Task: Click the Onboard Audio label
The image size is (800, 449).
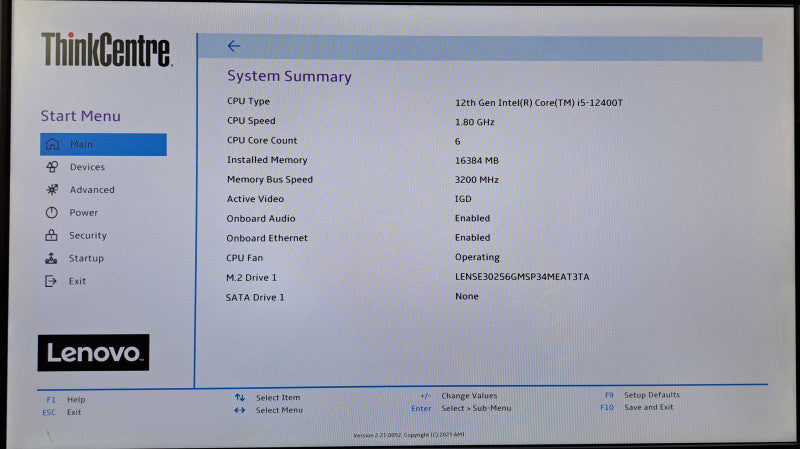Action: click(x=261, y=218)
